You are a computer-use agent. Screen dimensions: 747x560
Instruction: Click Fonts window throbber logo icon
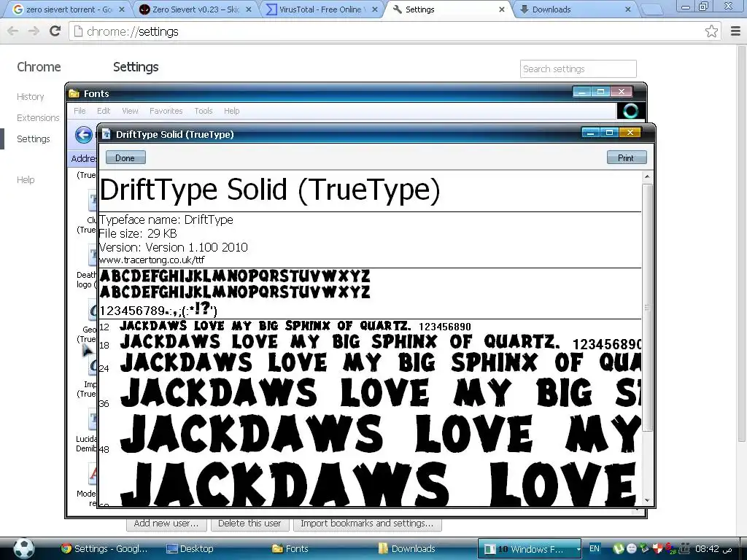pyautogui.click(x=631, y=111)
